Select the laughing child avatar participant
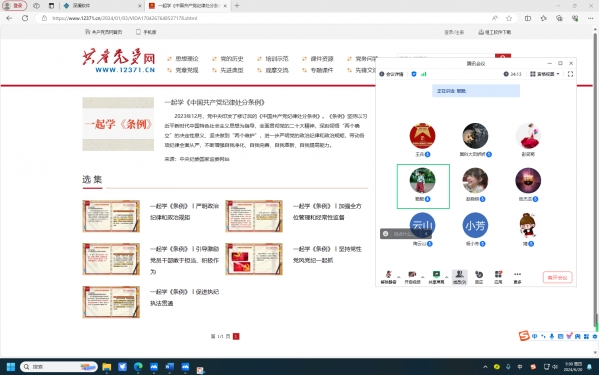Screen dimensions: 599x375 pos(475,180)
